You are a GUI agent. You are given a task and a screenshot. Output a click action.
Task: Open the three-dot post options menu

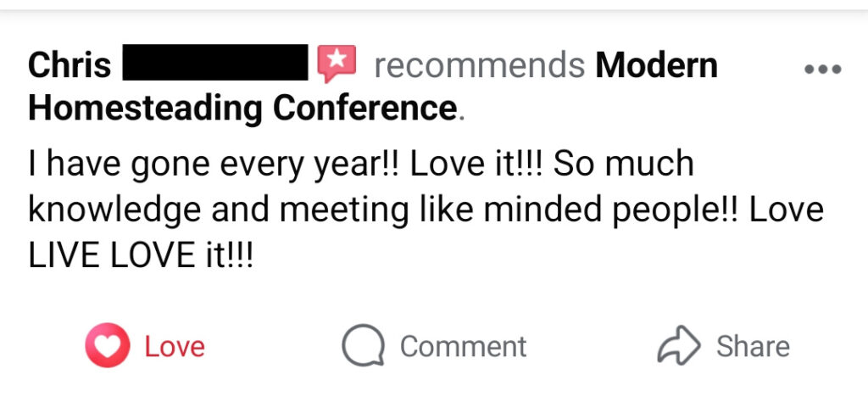pyautogui.click(x=822, y=70)
